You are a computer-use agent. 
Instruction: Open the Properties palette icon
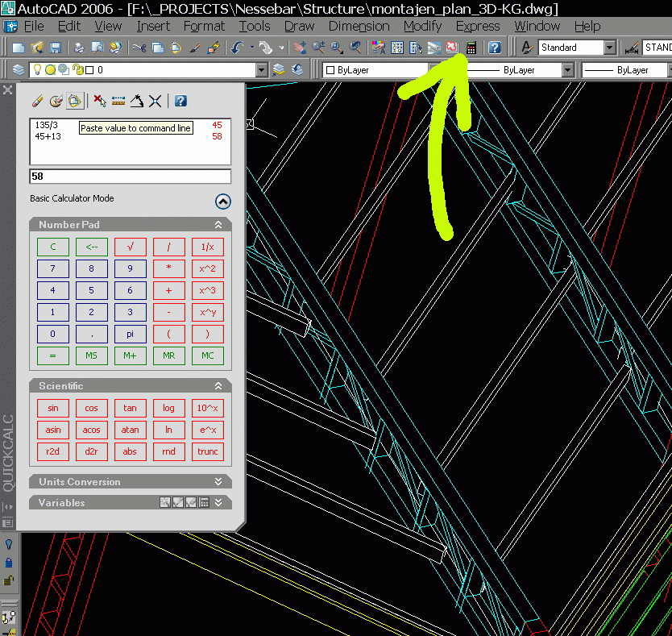click(x=379, y=48)
